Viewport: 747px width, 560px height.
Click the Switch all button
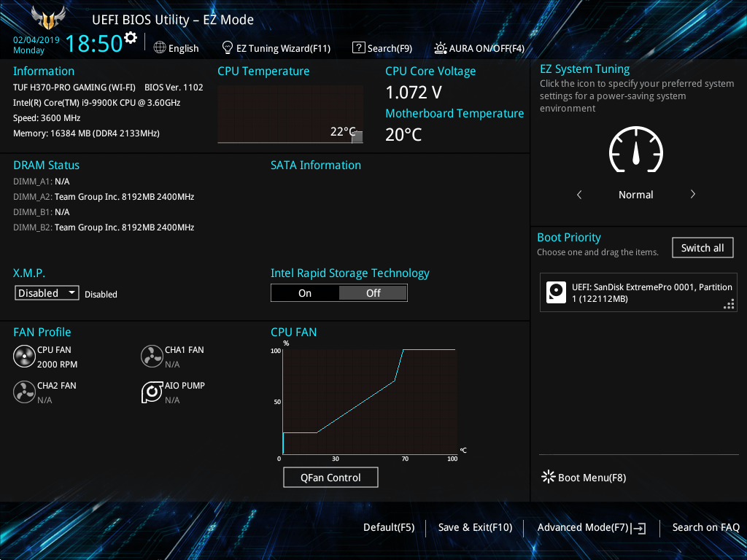tap(703, 248)
